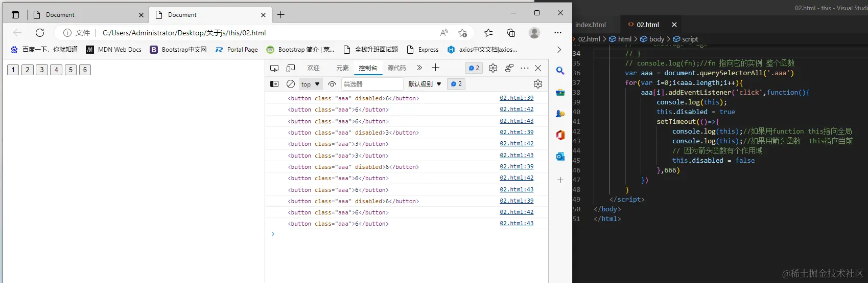Clear the console with the ban icon
The width and height of the screenshot is (868, 283).
(291, 84)
